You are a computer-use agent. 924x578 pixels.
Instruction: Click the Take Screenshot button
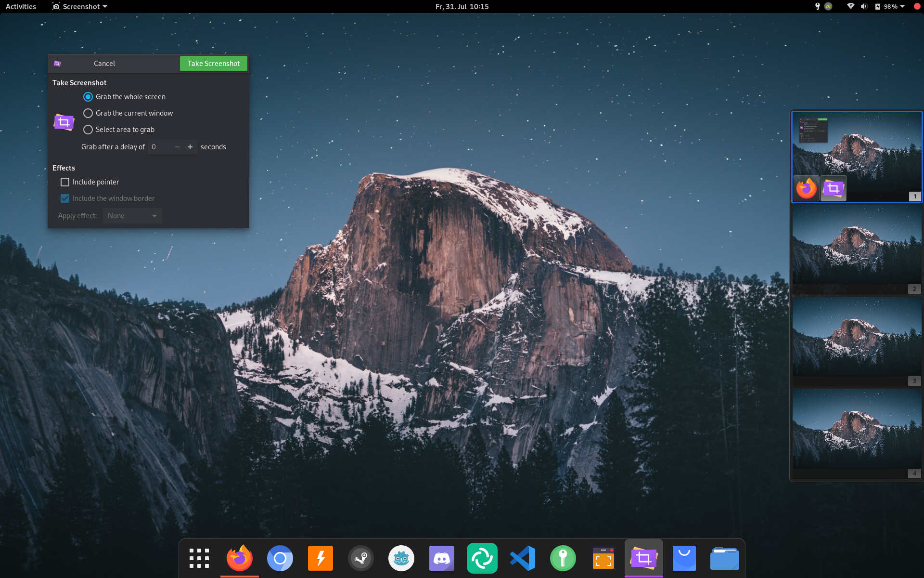click(213, 64)
